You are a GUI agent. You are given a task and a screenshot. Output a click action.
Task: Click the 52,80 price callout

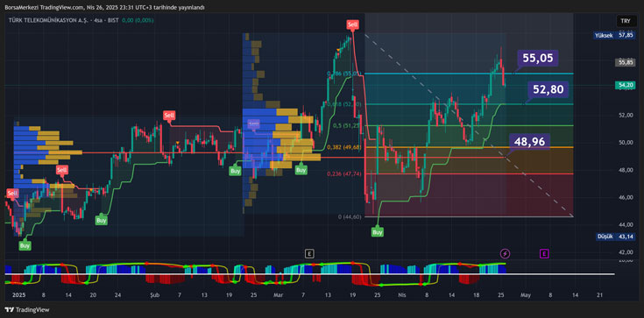tap(548, 89)
